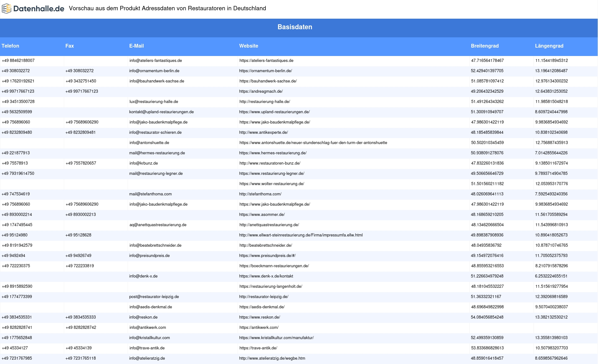Click email aq@anettquastrestaurierung.de
The height and width of the screenshot is (364, 598).
[x=158, y=225]
